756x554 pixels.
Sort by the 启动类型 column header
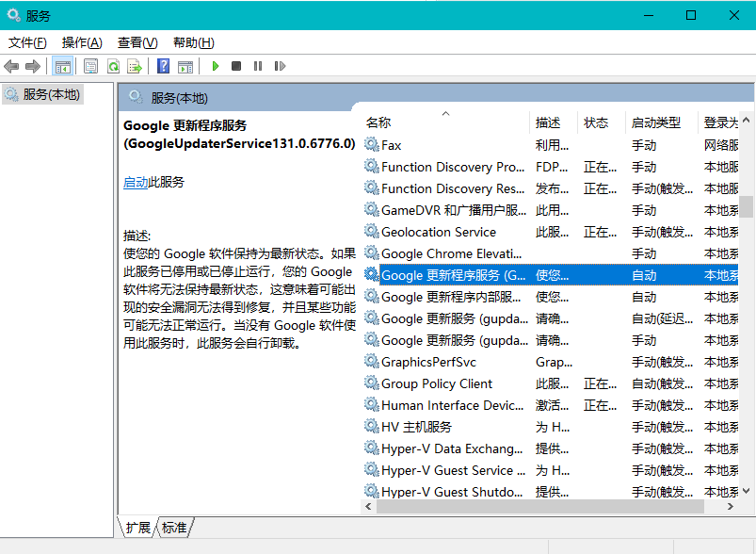click(x=662, y=122)
